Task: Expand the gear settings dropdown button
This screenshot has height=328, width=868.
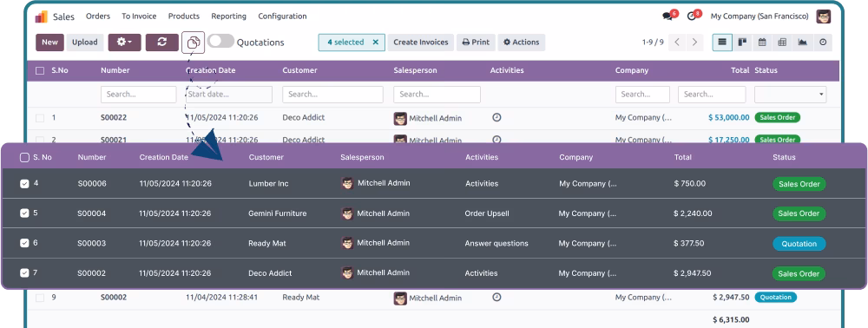Action: [x=124, y=42]
